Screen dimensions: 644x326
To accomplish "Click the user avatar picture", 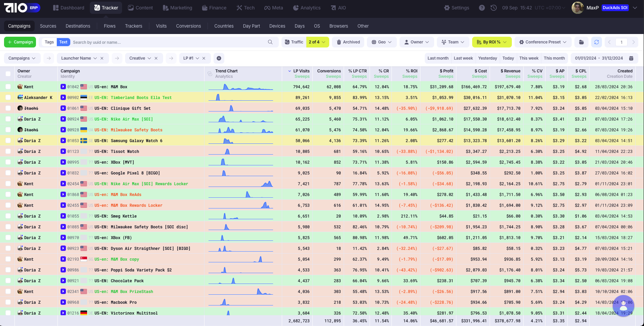I will click(577, 8).
